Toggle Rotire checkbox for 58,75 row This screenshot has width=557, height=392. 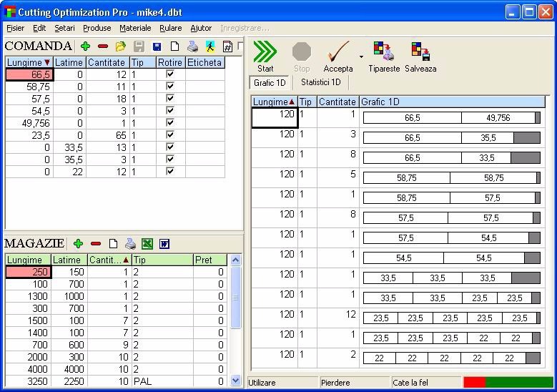point(170,86)
